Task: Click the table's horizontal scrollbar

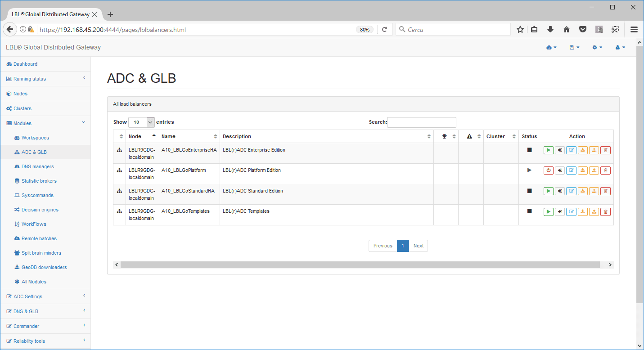Action: click(360, 265)
